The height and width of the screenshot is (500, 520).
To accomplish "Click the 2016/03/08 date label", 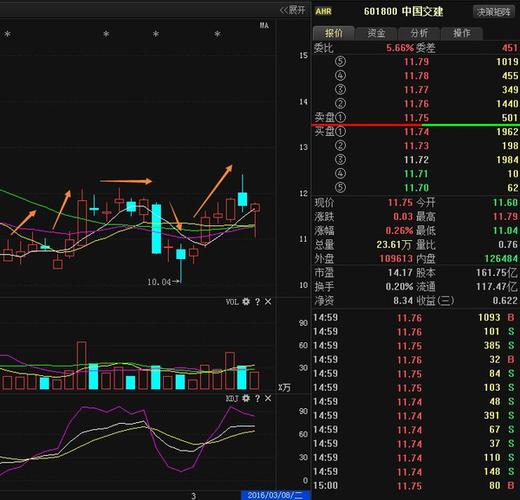I will (x=275, y=495).
